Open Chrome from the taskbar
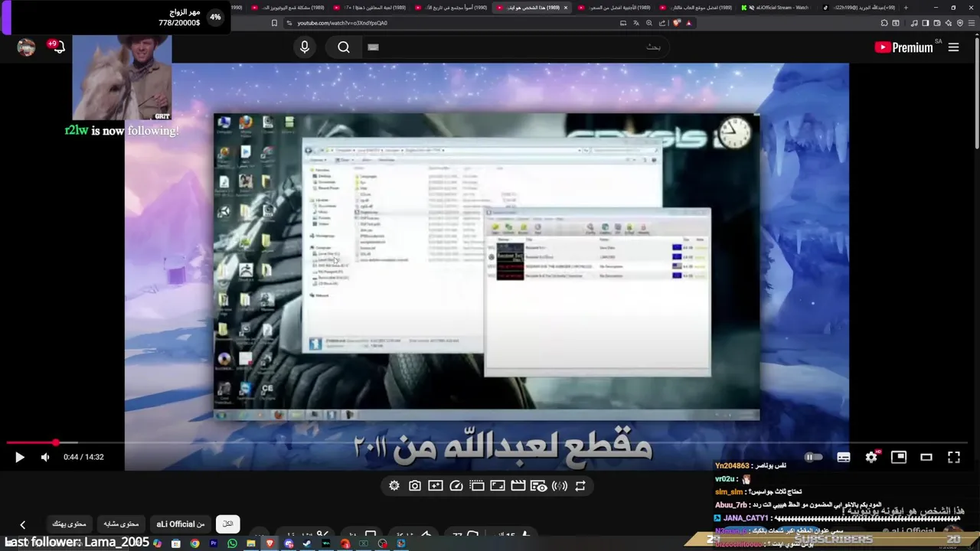The image size is (980, 551). [x=194, y=544]
